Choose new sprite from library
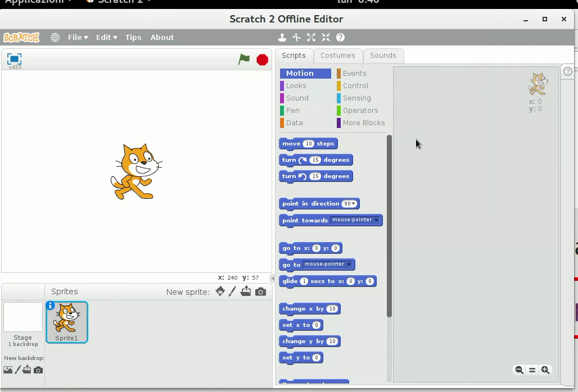Image resolution: width=578 pixels, height=392 pixels. [220, 291]
